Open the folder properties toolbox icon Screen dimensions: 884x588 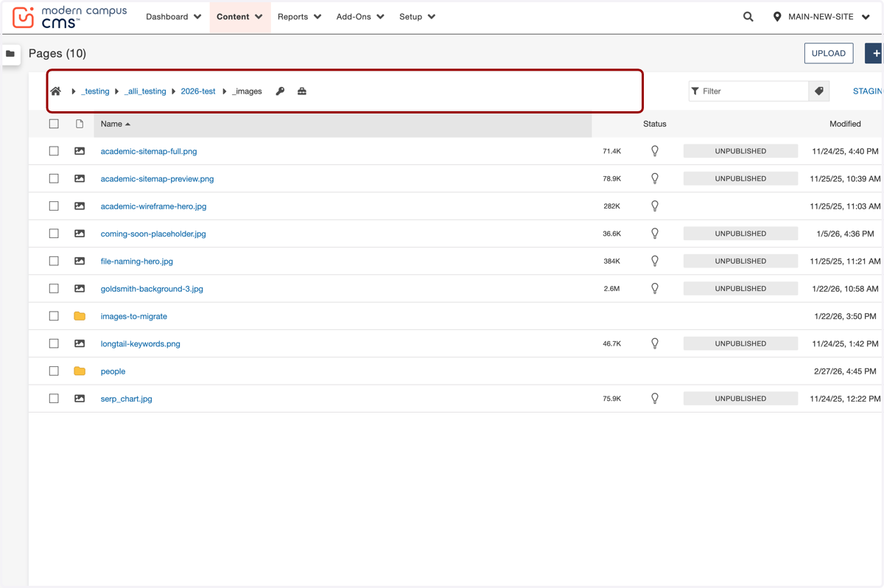pyautogui.click(x=302, y=91)
